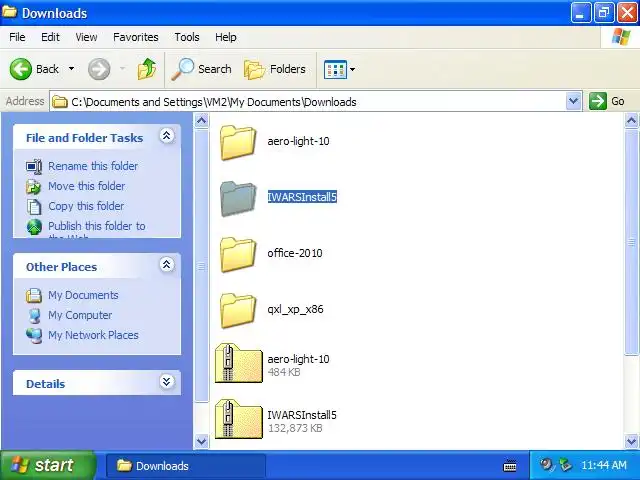Open the Tools menu
Image resolution: width=640 pixels, height=480 pixels.
pos(187,37)
